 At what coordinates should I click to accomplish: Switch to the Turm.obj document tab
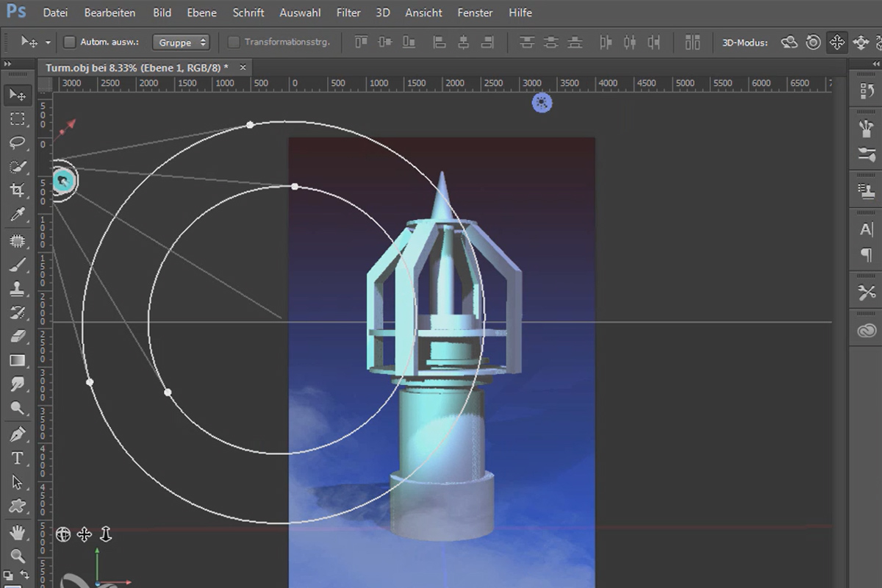coord(137,67)
